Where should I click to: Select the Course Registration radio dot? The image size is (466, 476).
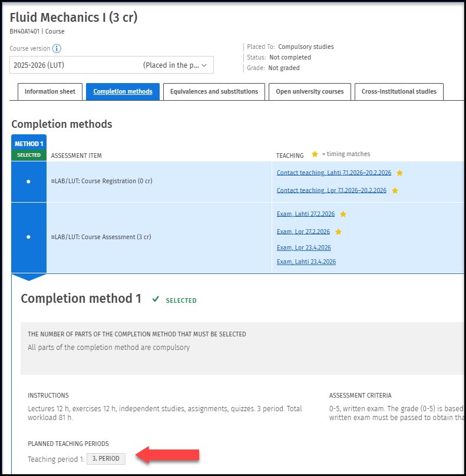28,182
